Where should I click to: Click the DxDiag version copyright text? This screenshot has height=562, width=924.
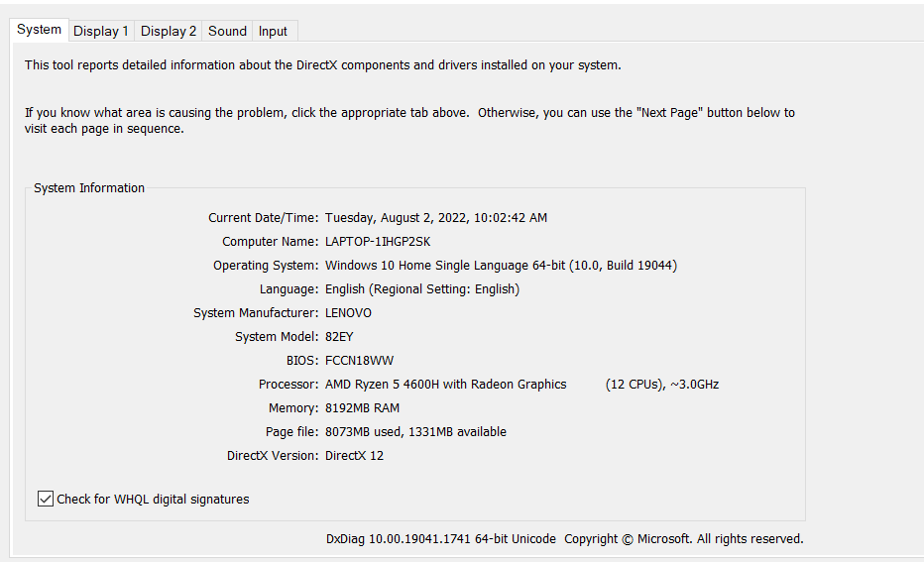(564, 539)
